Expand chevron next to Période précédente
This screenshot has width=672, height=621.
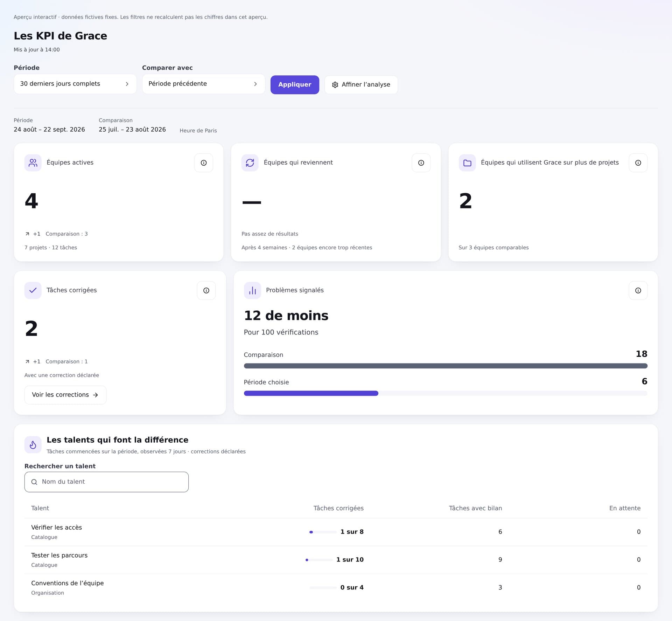pyautogui.click(x=255, y=84)
